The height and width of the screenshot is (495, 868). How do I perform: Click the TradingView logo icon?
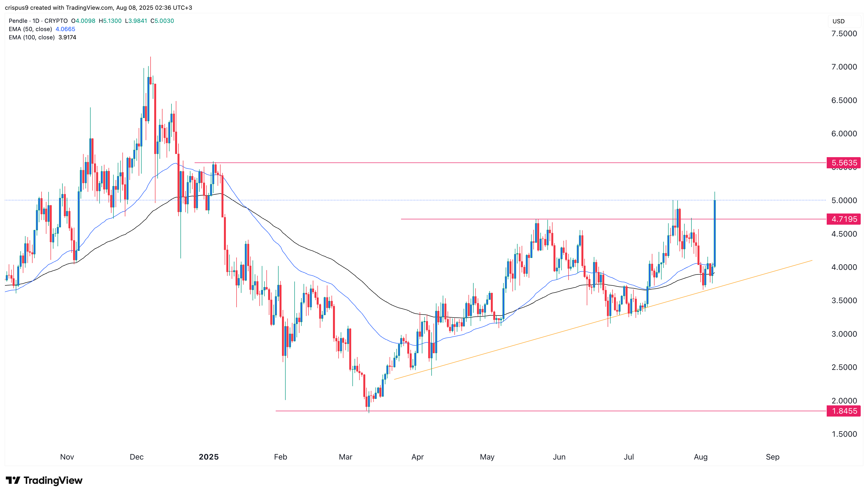pyautogui.click(x=13, y=480)
